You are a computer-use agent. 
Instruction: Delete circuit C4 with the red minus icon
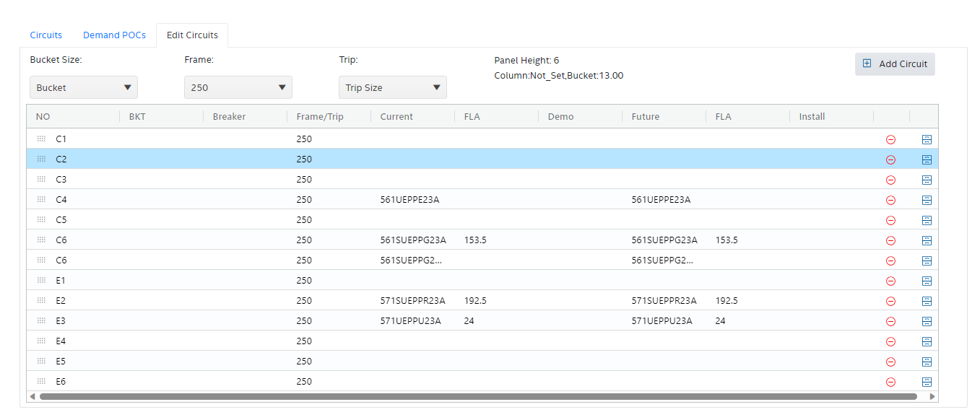(x=890, y=200)
